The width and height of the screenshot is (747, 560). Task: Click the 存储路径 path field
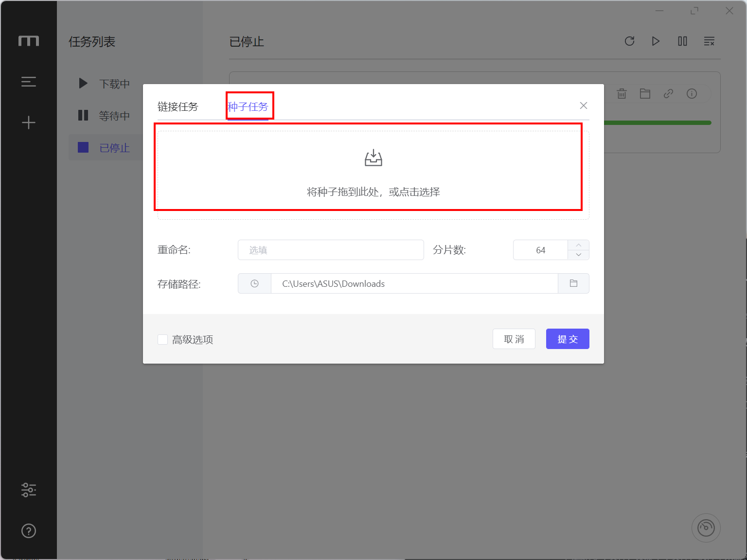click(414, 283)
